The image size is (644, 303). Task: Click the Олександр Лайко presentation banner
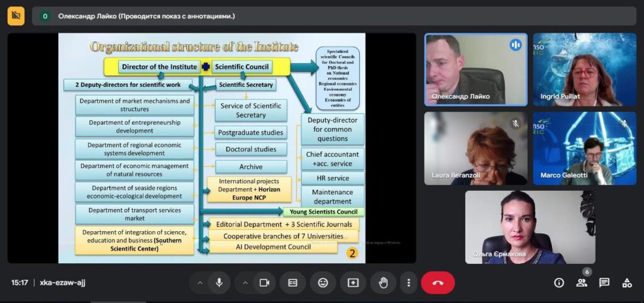[146, 16]
